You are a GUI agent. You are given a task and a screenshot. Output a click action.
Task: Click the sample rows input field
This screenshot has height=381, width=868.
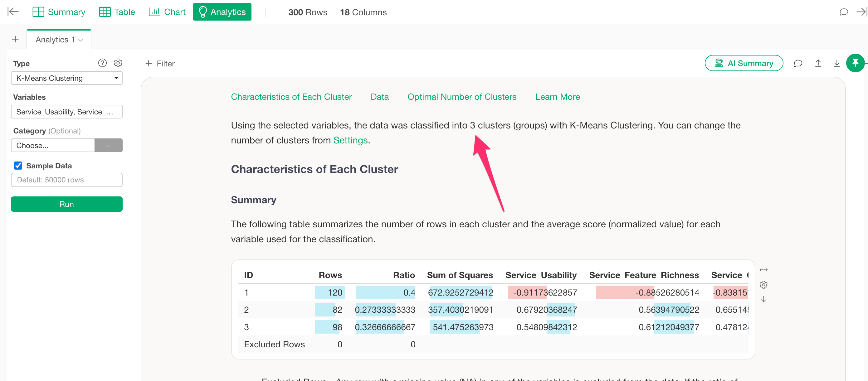pyautogui.click(x=66, y=180)
